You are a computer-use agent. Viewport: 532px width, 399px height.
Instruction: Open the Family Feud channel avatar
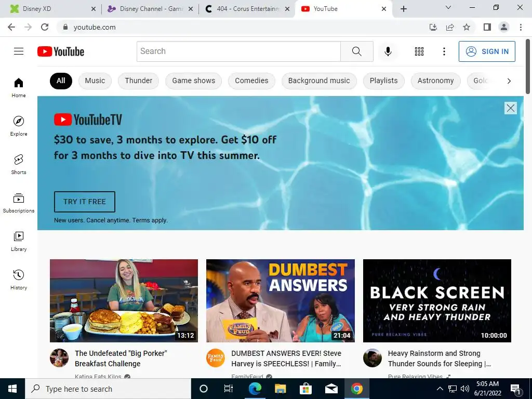(x=216, y=358)
